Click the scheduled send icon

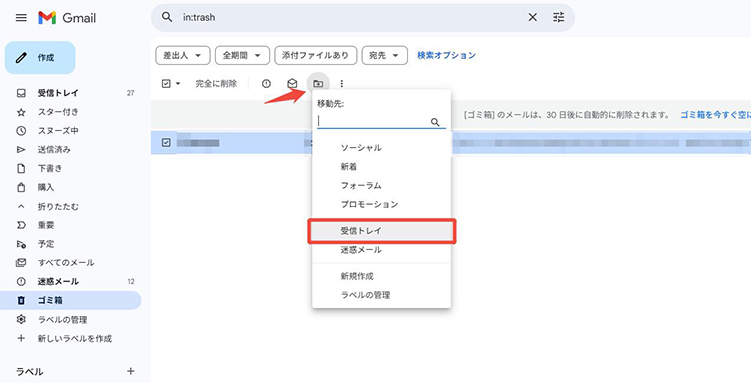[x=21, y=244]
